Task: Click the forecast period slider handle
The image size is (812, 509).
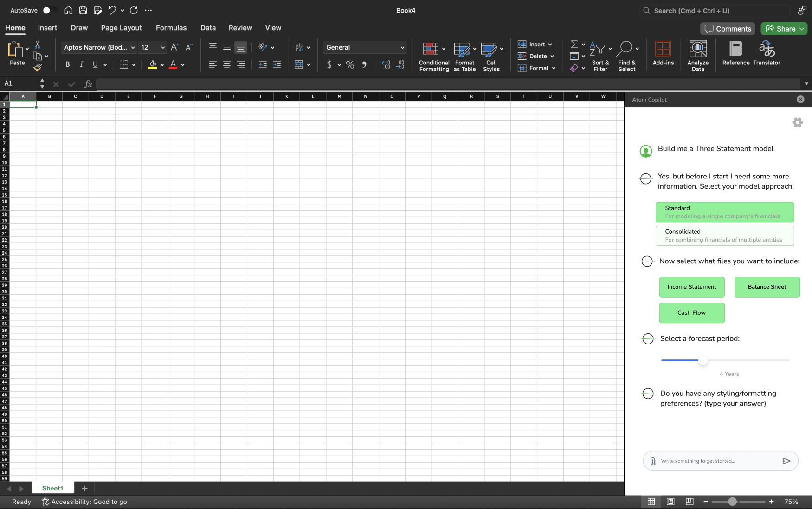Action: (703, 360)
